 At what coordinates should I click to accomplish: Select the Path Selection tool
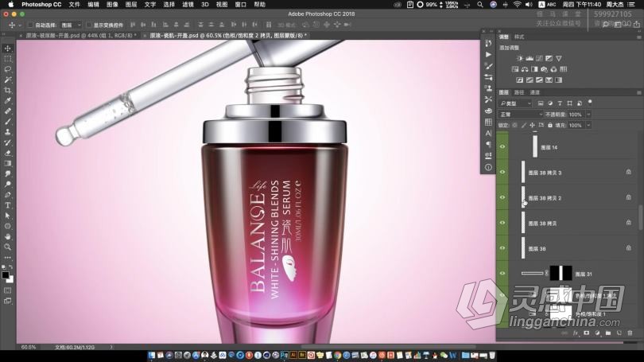coord(7,216)
